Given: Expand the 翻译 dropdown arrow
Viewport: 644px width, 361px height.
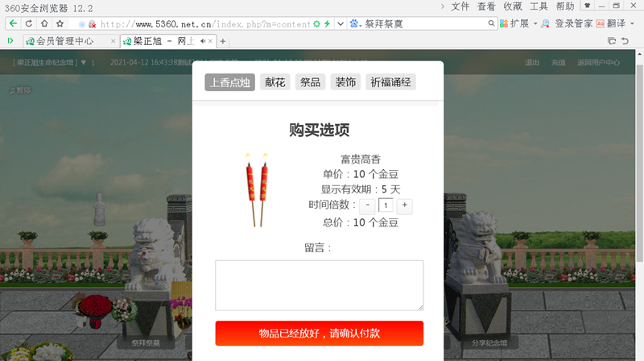Looking at the screenshot, I should pyautogui.click(x=633, y=23).
